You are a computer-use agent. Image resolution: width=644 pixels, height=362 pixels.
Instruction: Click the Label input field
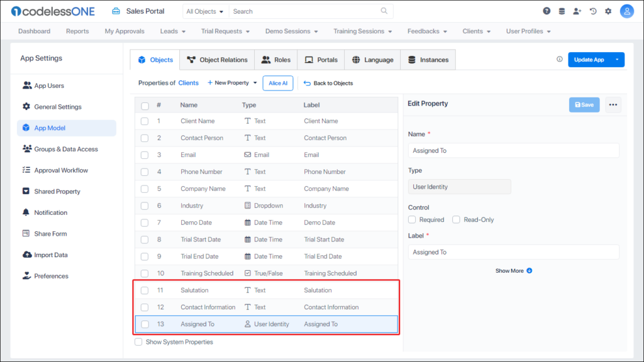[513, 252]
